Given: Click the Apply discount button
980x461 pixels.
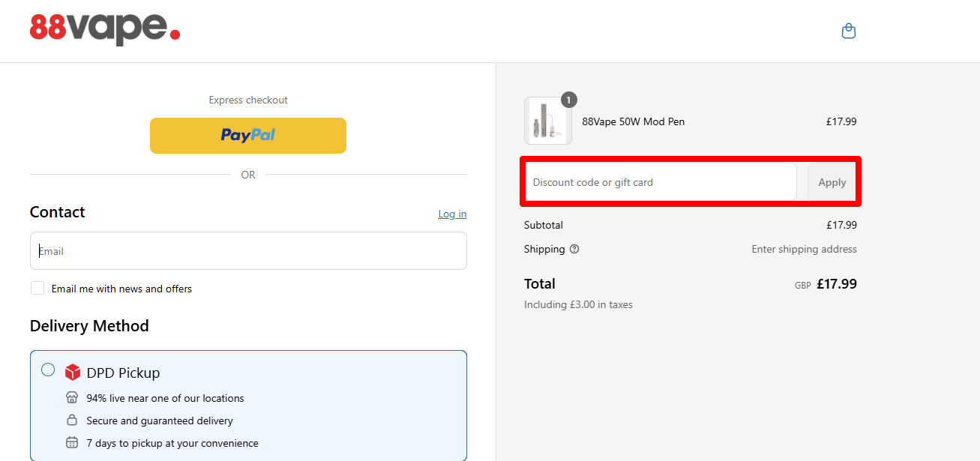Looking at the screenshot, I should click(x=832, y=182).
